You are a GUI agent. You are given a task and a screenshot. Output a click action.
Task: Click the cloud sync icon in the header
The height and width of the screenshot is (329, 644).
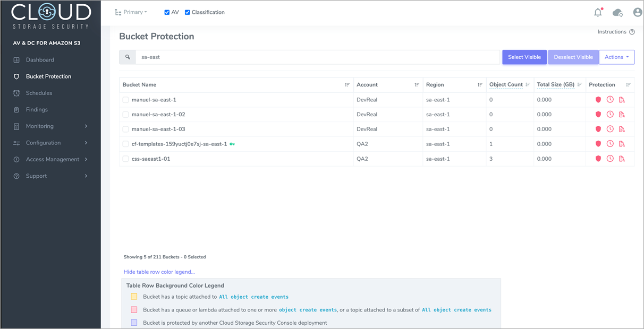(x=617, y=12)
